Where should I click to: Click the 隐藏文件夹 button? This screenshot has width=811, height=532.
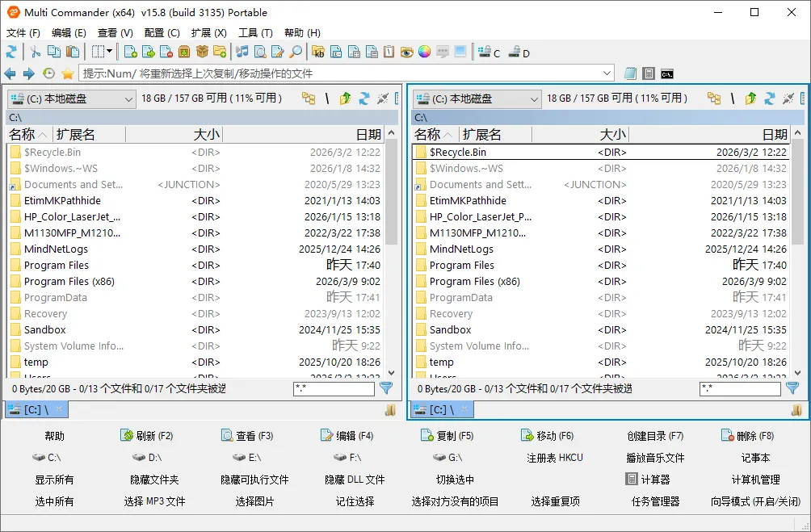154,480
